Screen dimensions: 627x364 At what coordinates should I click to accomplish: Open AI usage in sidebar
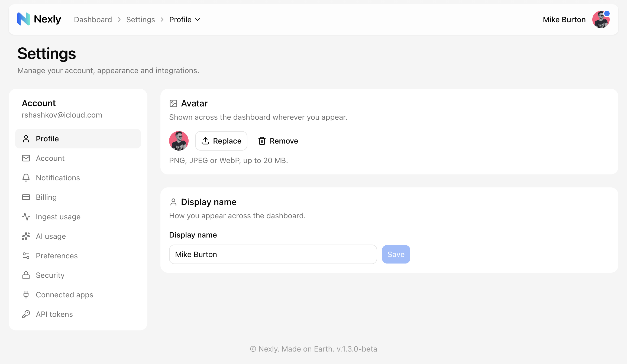click(78, 236)
